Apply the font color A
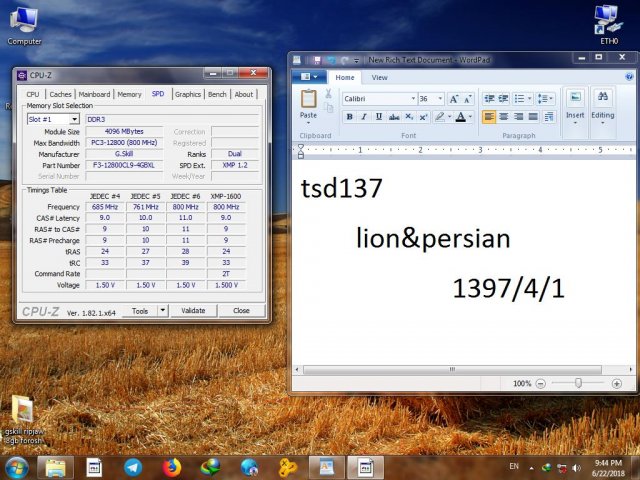Screen dimensions: 640x480 460,117
